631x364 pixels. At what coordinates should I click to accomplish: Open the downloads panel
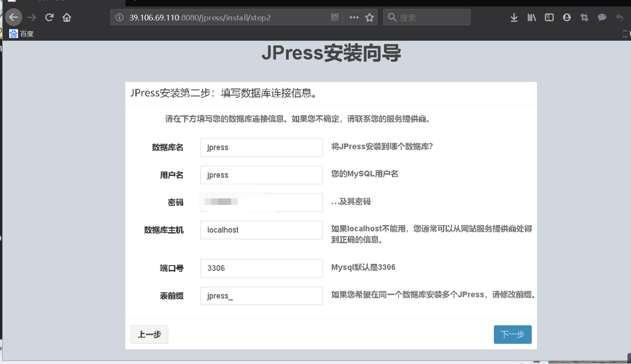[514, 18]
